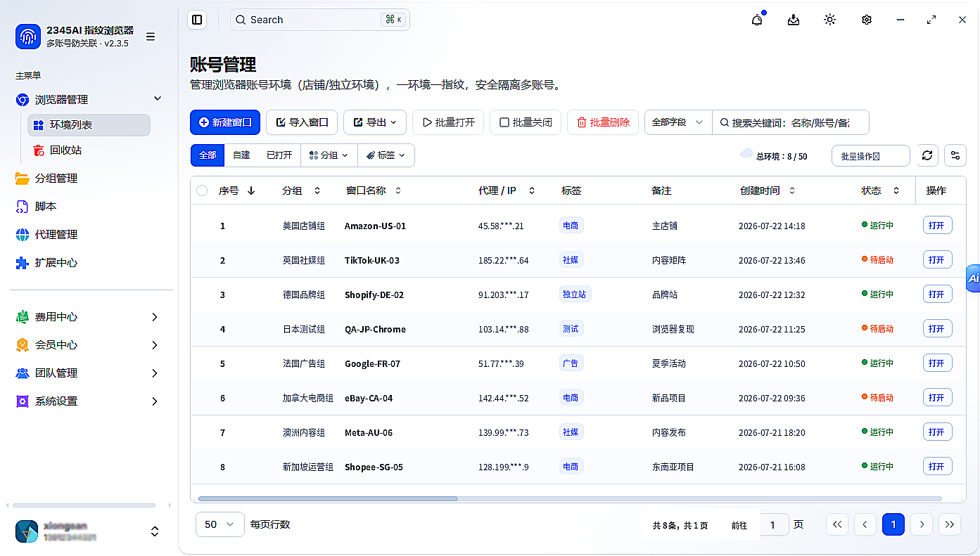The image size is (980, 556).
Task: Open the 导出 dropdown
Action: (375, 122)
